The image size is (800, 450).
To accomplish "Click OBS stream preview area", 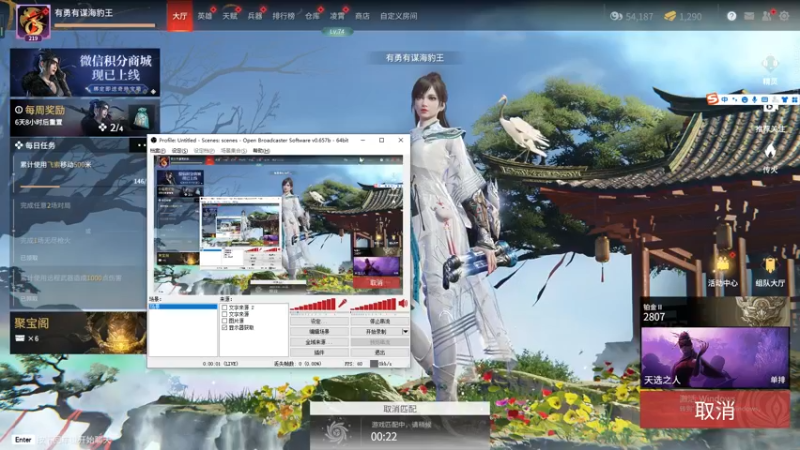I will click(x=278, y=224).
